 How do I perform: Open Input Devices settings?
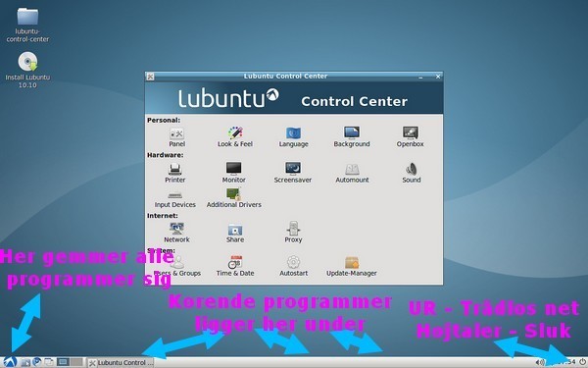pyautogui.click(x=175, y=200)
